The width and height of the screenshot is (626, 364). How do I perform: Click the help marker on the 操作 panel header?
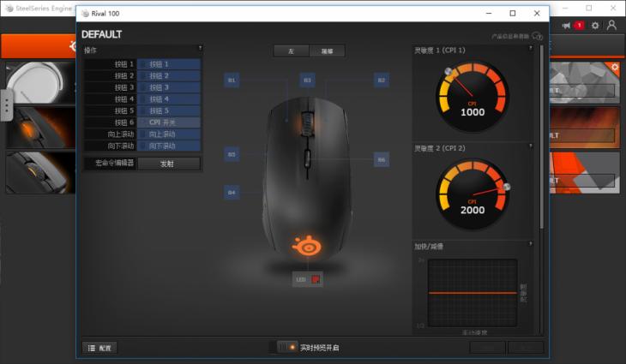click(x=200, y=48)
